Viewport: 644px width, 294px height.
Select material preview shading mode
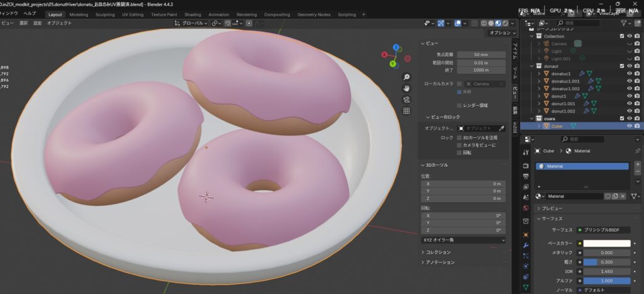tap(498, 23)
